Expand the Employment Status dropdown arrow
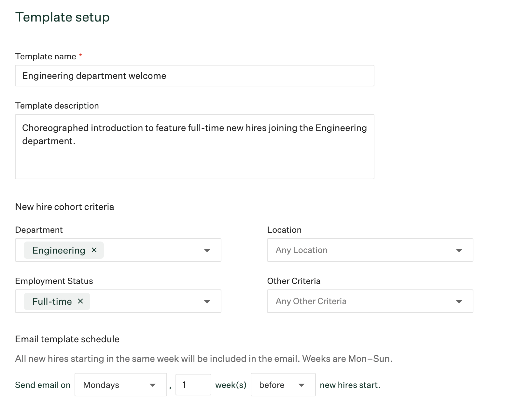The height and width of the screenshot is (412, 532). click(207, 302)
